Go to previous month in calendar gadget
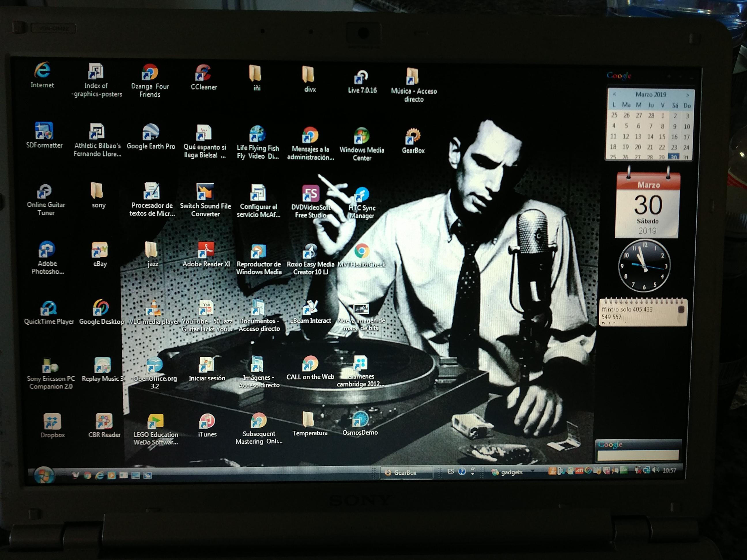Image resolution: width=747 pixels, height=560 pixels. (x=614, y=94)
